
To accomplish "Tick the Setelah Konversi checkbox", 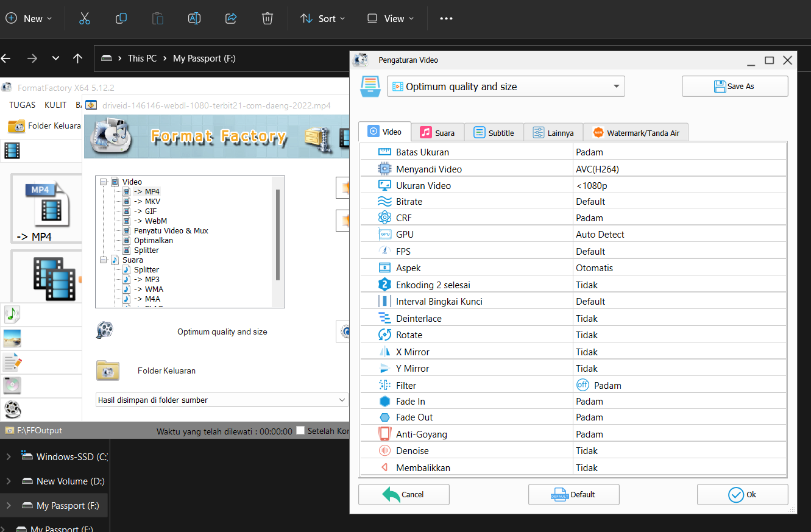I will (x=300, y=431).
